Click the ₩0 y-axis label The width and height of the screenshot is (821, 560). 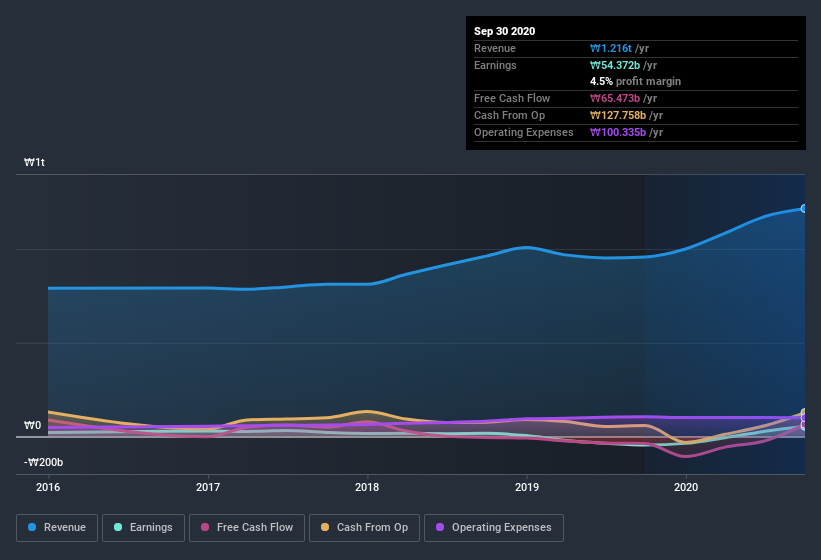[x=32, y=425]
